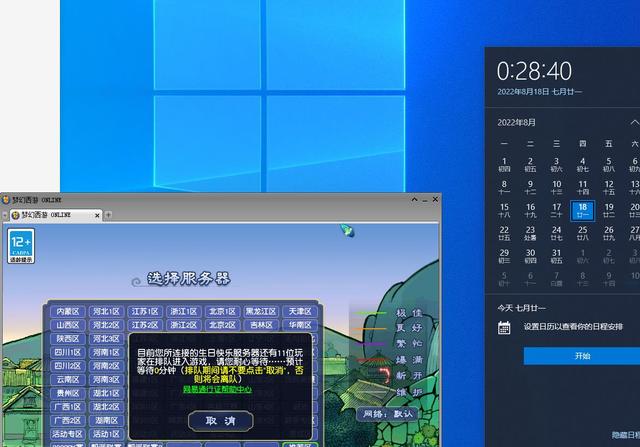Select highlighted date 18 in the calendar
Image resolution: width=640 pixels, height=447 pixels.
(582, 210)
